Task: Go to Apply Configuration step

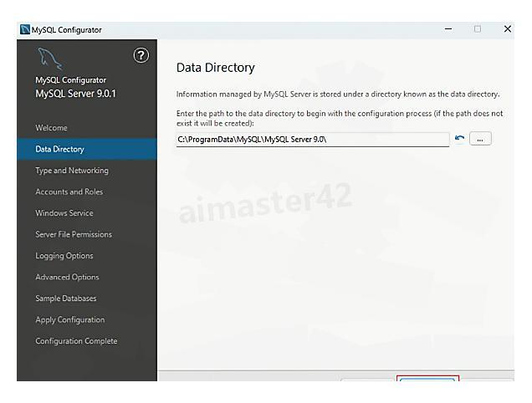Action: coord(70,320)
